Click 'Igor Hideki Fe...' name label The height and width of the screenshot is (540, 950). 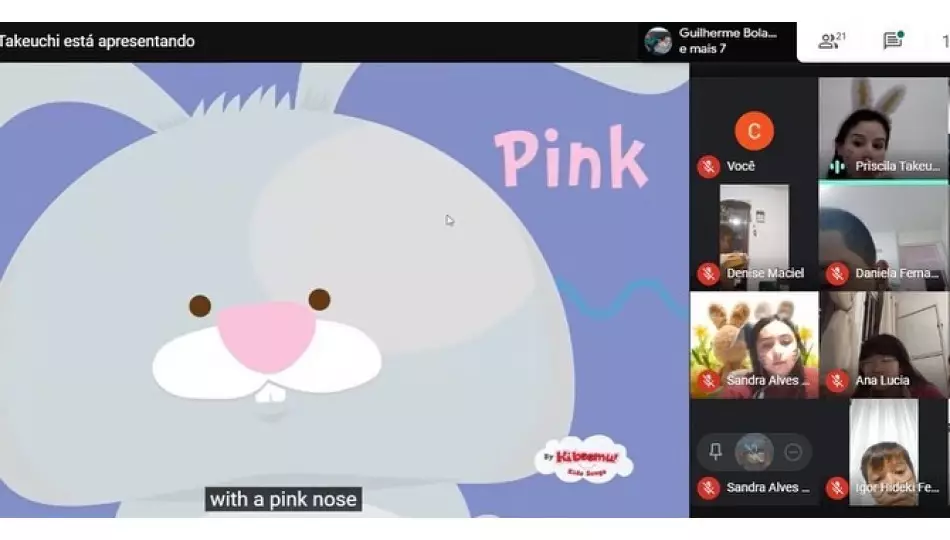pyautogui.click(x=897, y=487)
